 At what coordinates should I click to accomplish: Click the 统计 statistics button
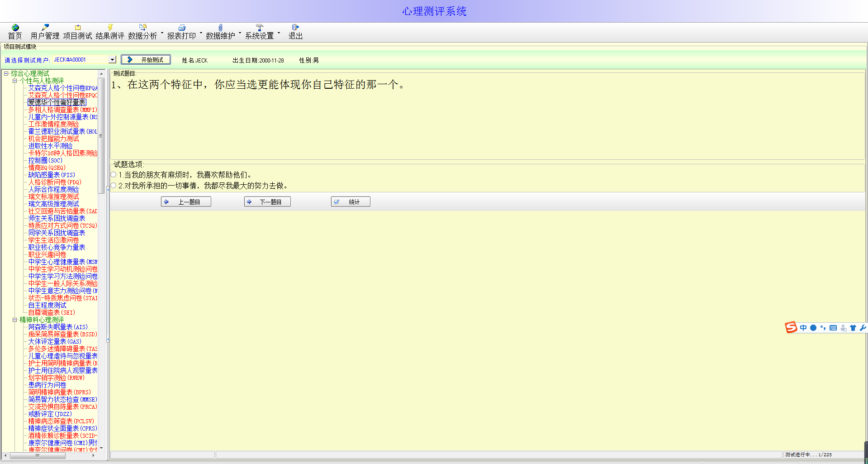pos(351,202)
